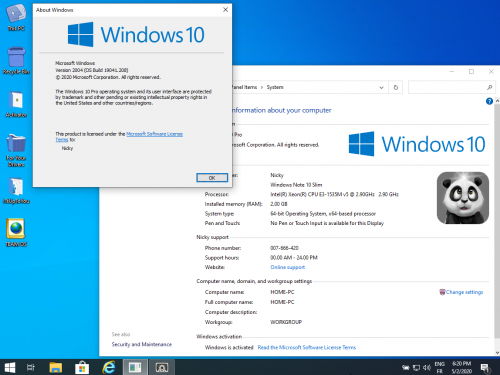
Task: Open the Windows Start menu
Action: coord(10,367)
